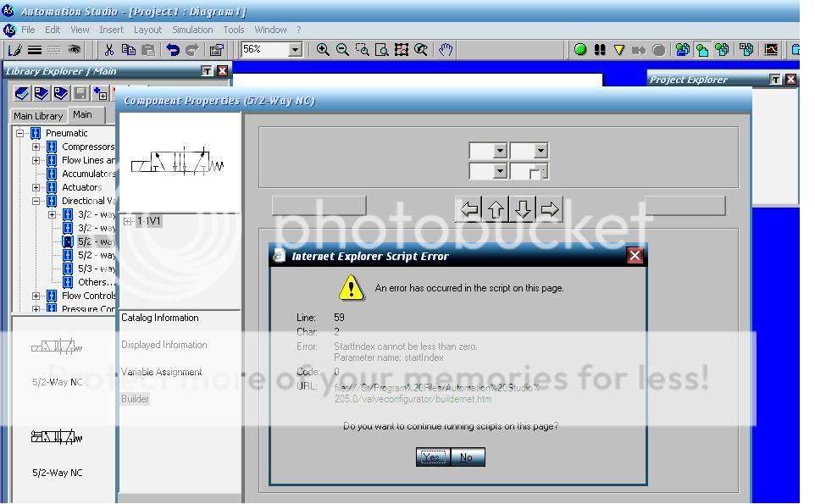Screen dimensions: 815x504
Task: Click the left arrow button in valve builder
Action: pyautogui.click(x=468, y=209)
